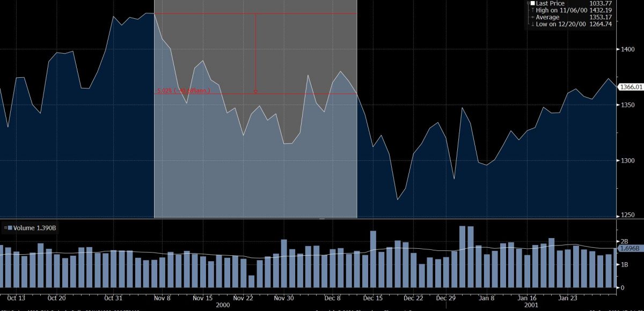Click the 2000 year label on the axis
The height and width of the screenshot is (311, 644).
[x=222, y=305]
